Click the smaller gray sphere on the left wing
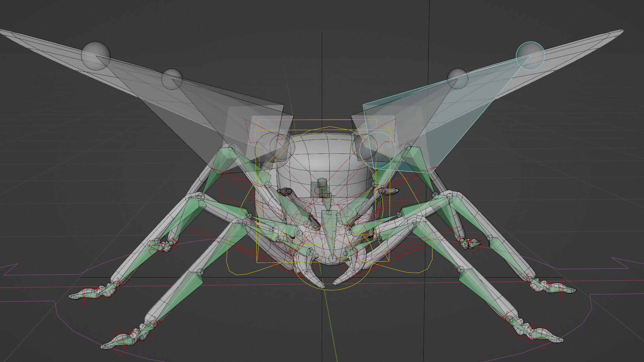 click(x=172, y=79)
